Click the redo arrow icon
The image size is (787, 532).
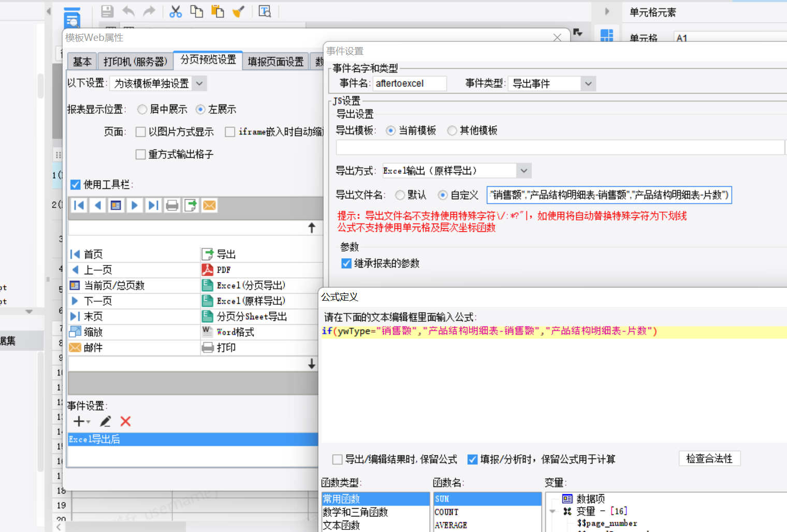(x=149, y=11)
